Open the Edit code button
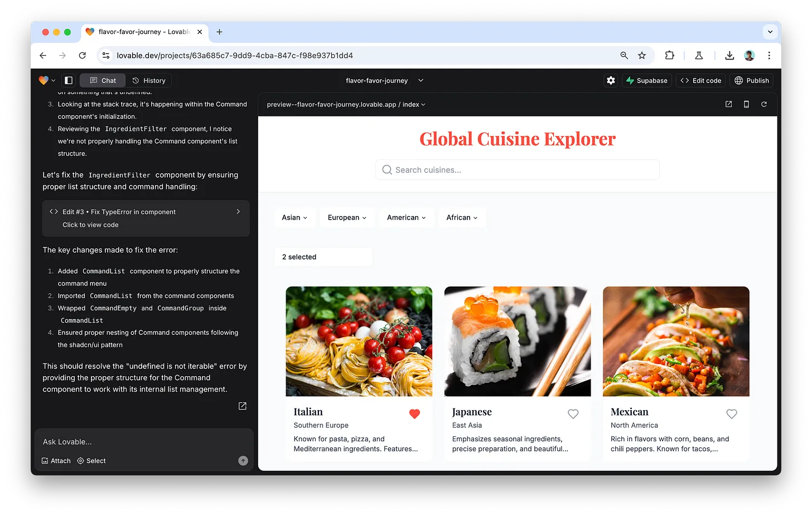 (x=701, y=80)
